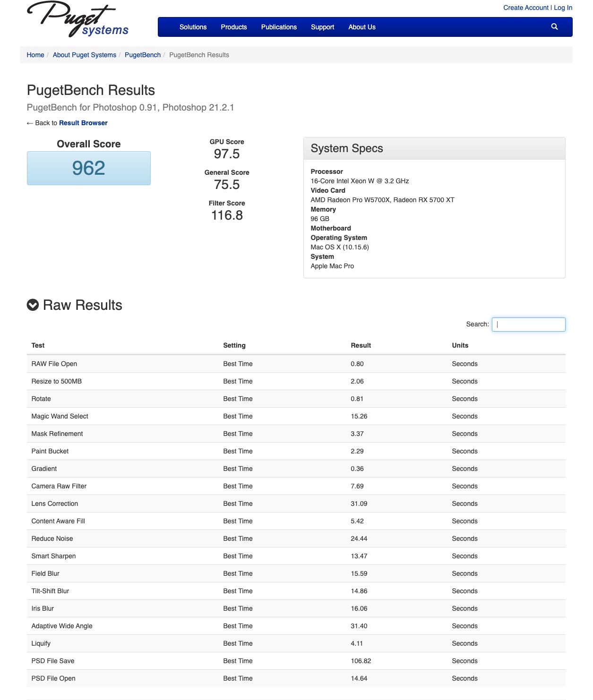Focus the Raw Results search field
Image resolution: width=593 pixels, height=700 pixels.
(529, 324)
